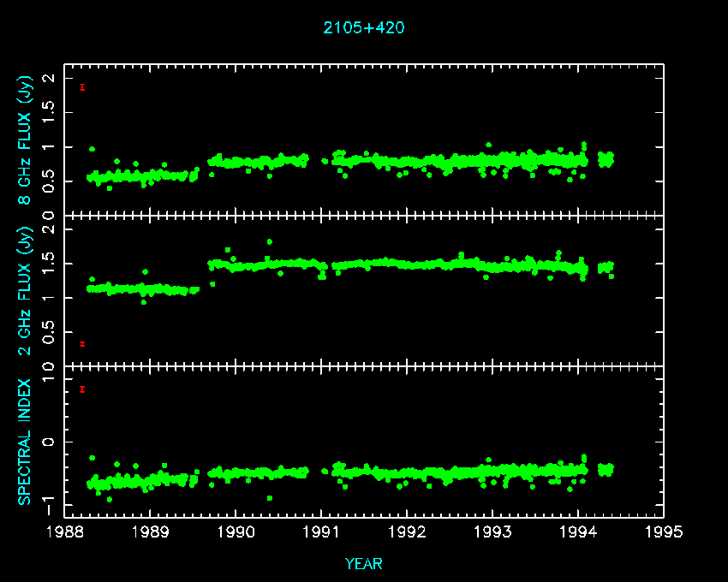Select the 1989 year tick label
Image resolution: width=728 pixels, height=582 pixels.
[150, 533]
